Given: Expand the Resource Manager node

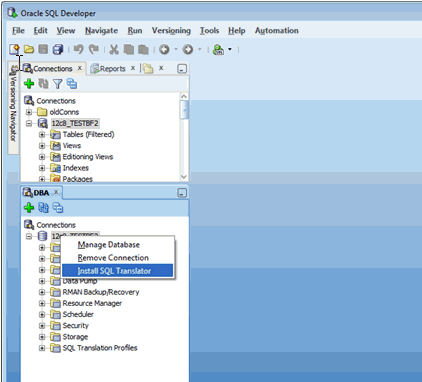Looking at the screenshot, I should pyautogui.click(x=42, y=304).
